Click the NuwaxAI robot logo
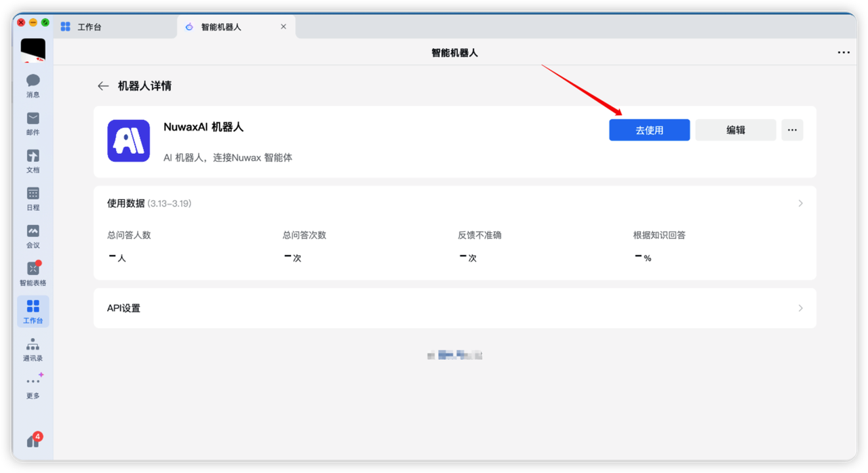 128,141
